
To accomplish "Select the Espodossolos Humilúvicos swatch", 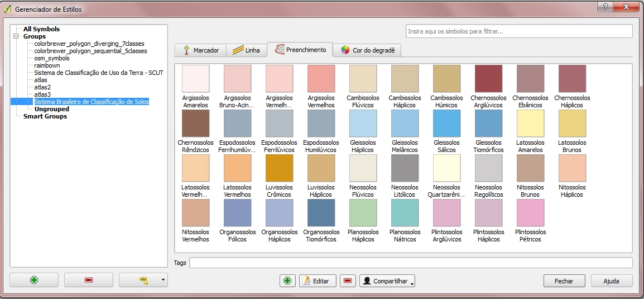I will tap(321, 124).
